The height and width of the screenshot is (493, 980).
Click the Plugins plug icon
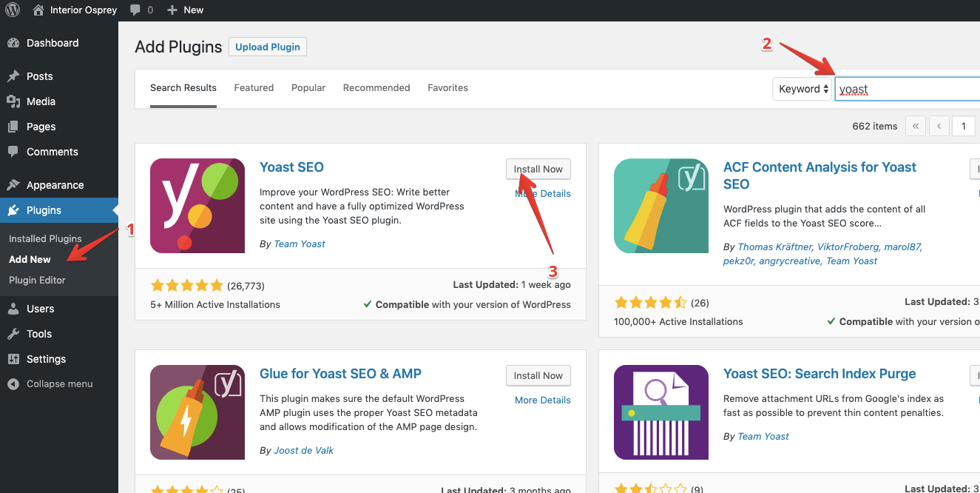click(x=13, y=210)
